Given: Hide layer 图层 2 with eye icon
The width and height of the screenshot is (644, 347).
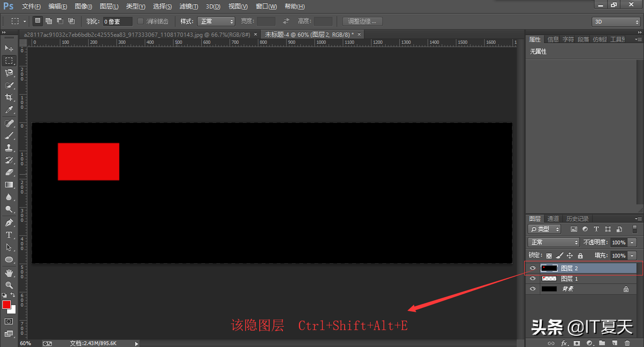Looking at the screenshot, I should point(533,268).
